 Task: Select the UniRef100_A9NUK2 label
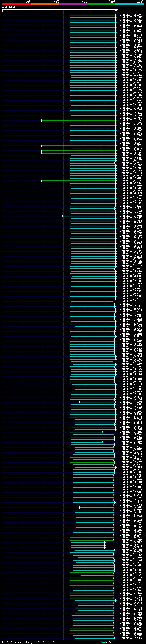131,80
